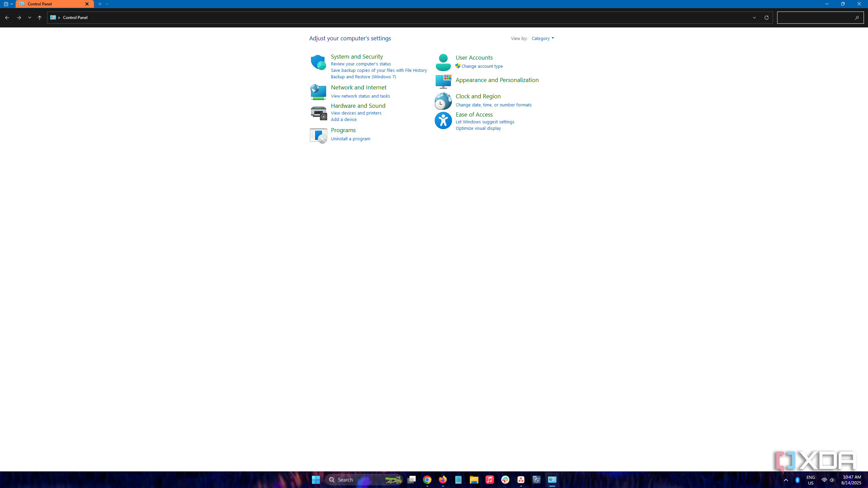
Task: Go back using the back arrow
Action: (x=7, y=18)
